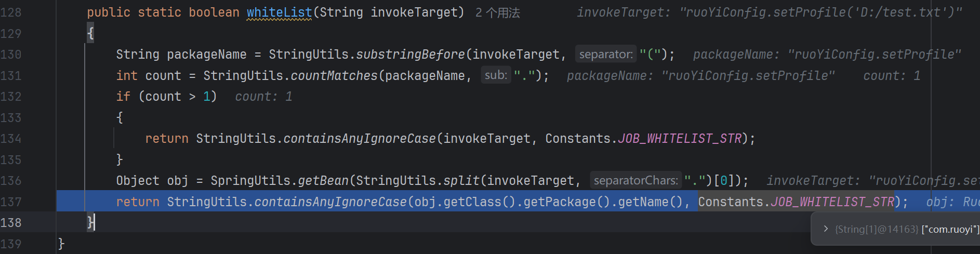
Task: Click inline debug value after if condition
Action: tap(263, 97)
